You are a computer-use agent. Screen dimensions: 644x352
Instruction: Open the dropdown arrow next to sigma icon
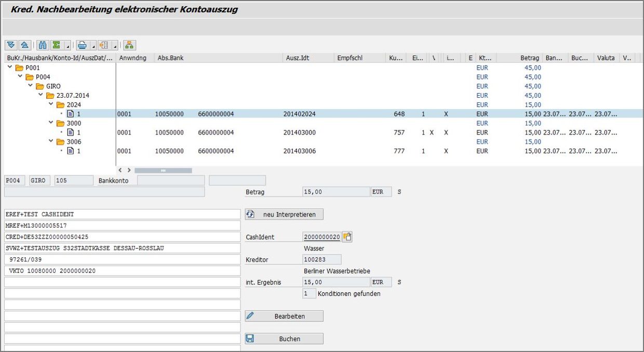68,46
